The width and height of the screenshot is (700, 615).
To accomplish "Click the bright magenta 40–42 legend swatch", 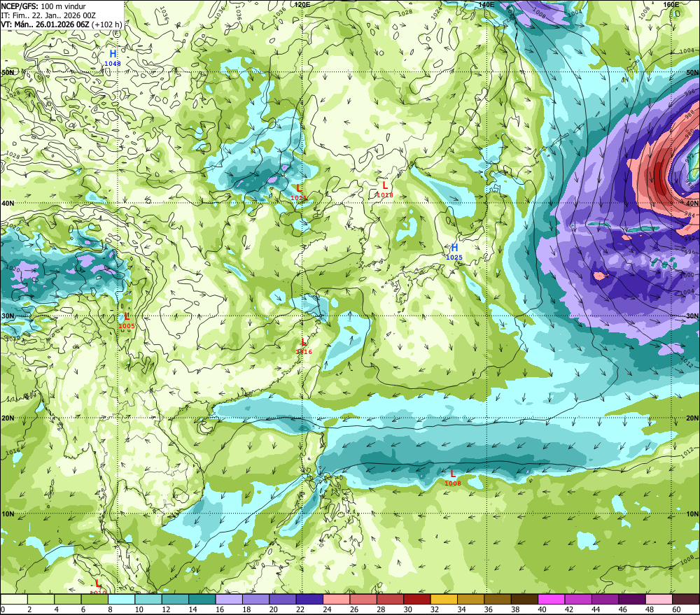I will pyautogui.click(x=552, y=599).
